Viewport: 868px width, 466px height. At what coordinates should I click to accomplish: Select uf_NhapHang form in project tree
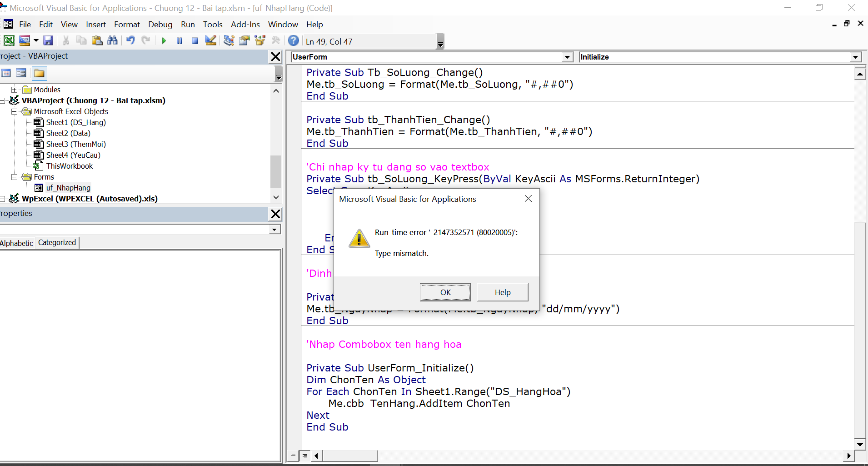tap(68, 188)
